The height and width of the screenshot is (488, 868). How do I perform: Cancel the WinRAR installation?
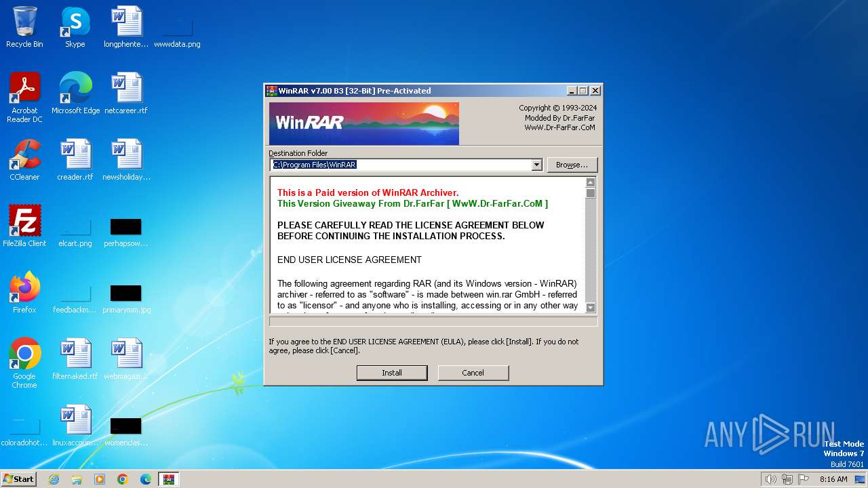point(473,373)
